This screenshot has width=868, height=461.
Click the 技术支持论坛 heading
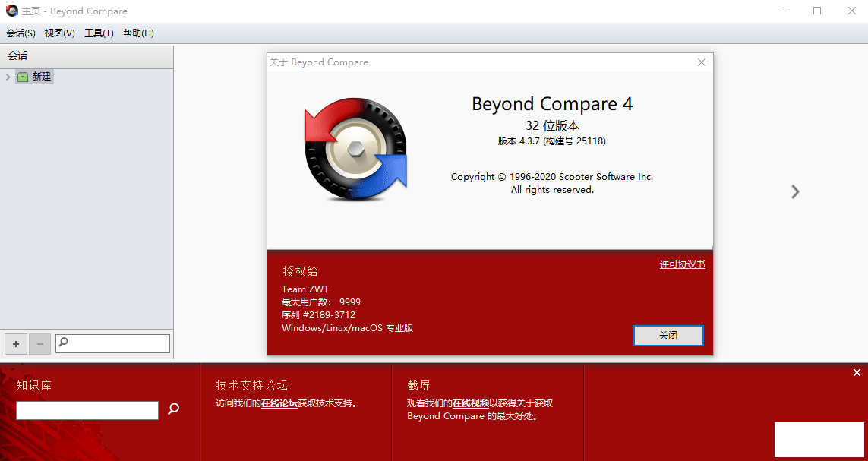click(x=252, y=385)
